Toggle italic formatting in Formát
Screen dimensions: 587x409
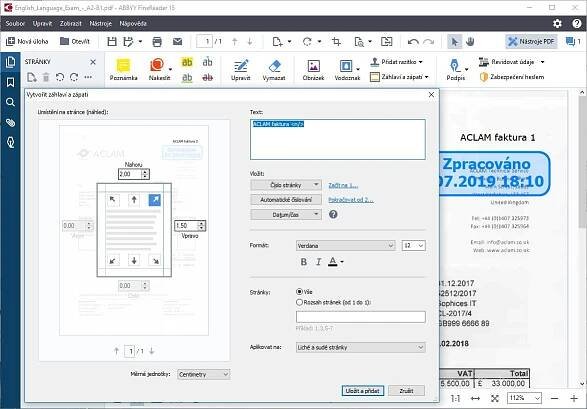(318, 262)
